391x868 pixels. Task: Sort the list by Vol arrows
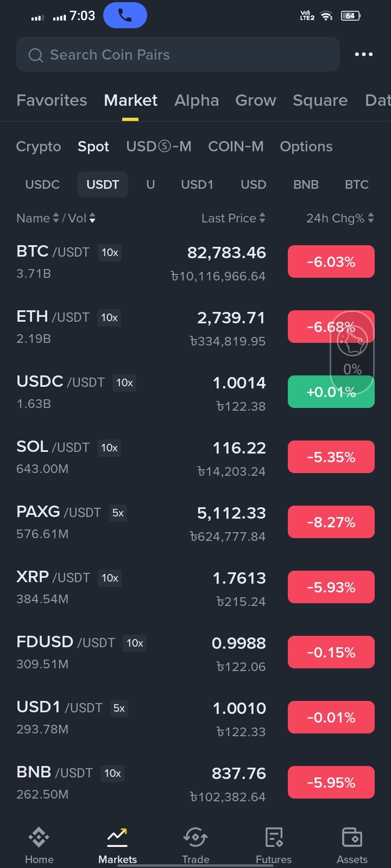(92, 218)
